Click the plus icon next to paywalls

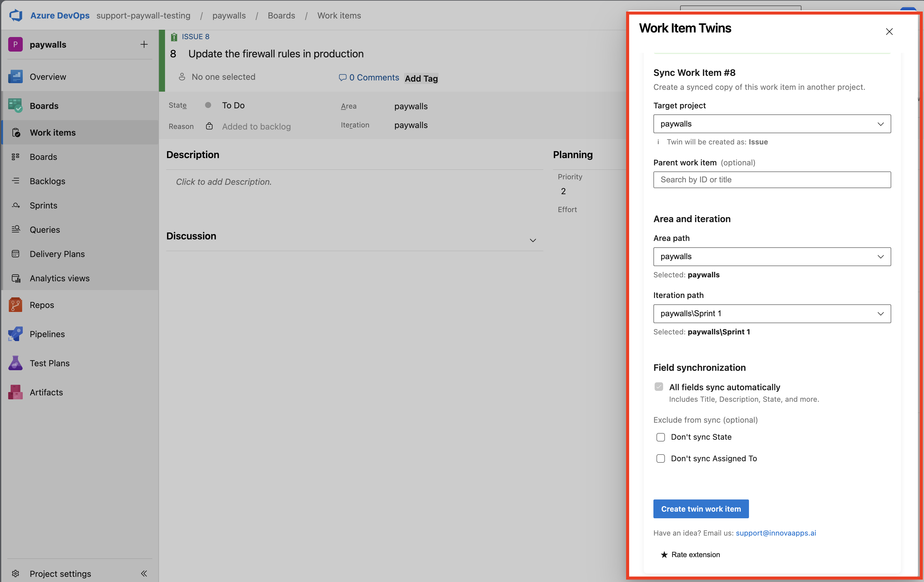[x=144, y=45]
